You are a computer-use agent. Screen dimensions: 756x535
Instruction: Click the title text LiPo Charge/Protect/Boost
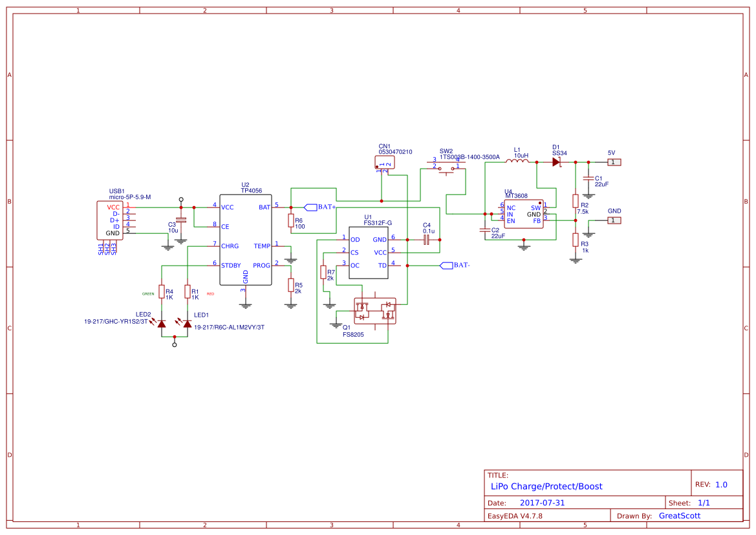546,487
